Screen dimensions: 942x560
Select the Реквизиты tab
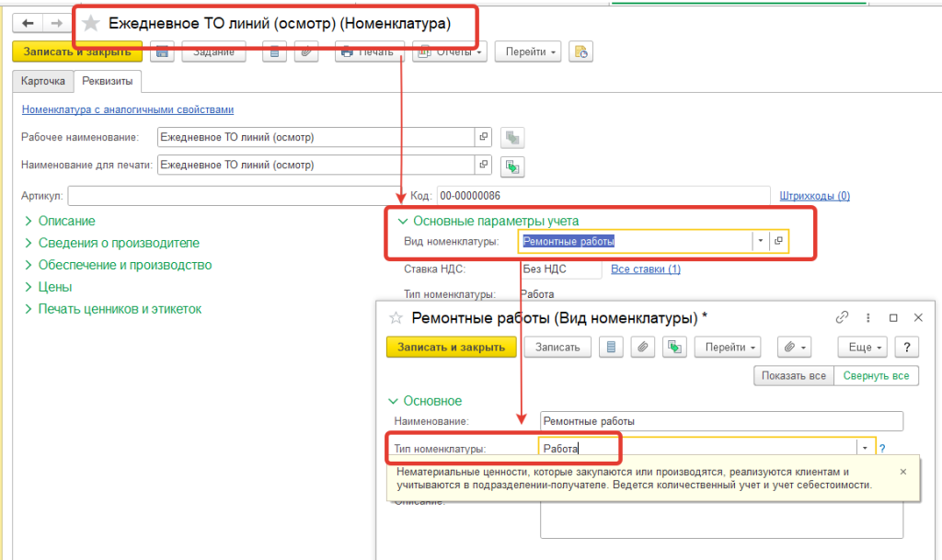click(107, 81)
